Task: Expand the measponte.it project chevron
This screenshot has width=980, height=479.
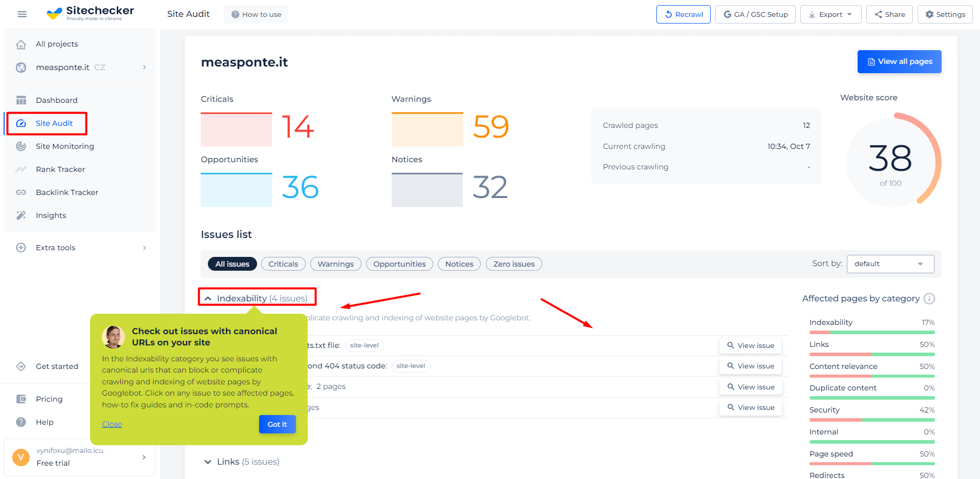Action: [x=144, y=68]
